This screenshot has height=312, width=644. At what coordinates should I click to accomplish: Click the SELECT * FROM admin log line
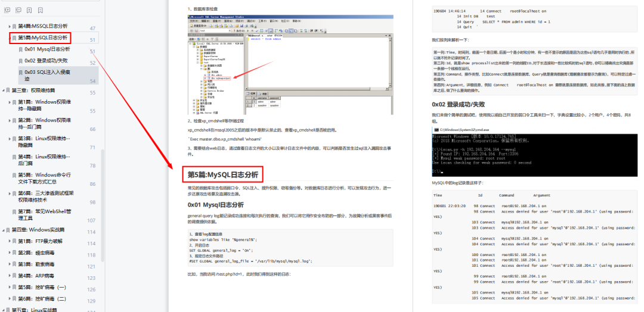(516, 21)
